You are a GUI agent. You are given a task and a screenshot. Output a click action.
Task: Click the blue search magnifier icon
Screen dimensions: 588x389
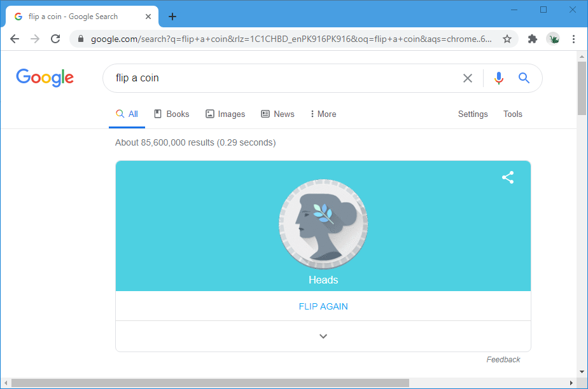pos(524,78)
